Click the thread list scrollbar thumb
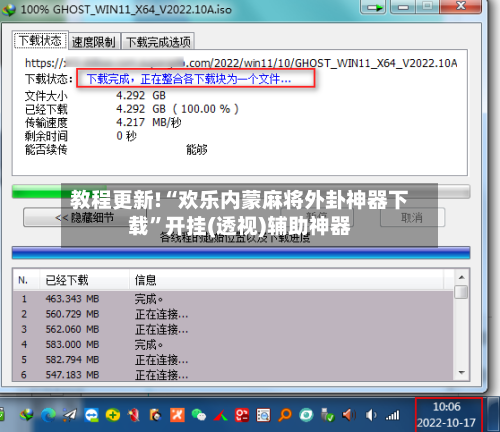 pyautogui.click(x=462, y=292)
